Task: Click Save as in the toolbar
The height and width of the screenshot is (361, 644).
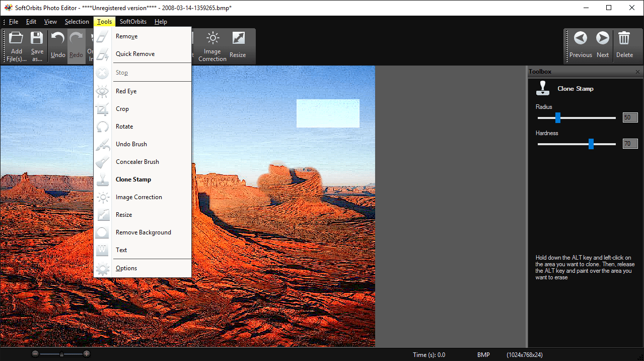Action: tap(37, 44)
